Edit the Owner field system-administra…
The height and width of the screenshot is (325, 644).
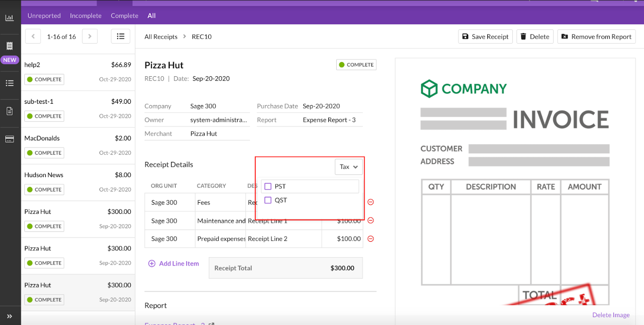[219, 120]
